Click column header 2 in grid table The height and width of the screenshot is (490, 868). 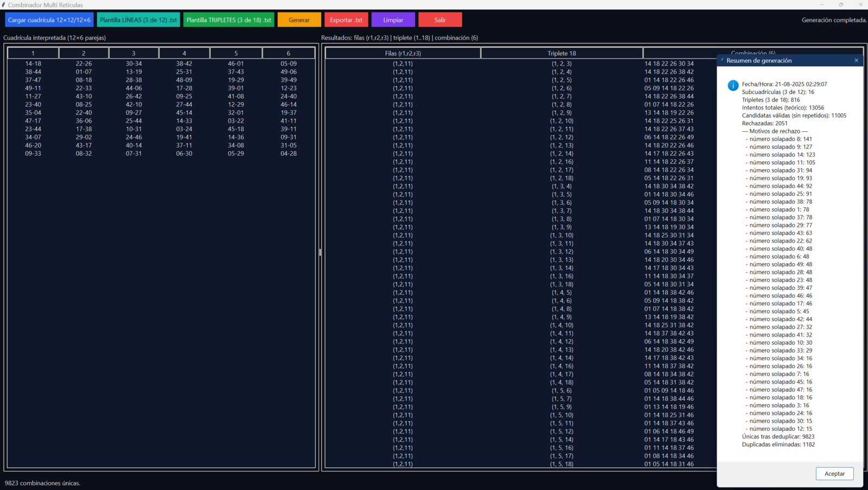pyautogui.click(x=84, y=53)
